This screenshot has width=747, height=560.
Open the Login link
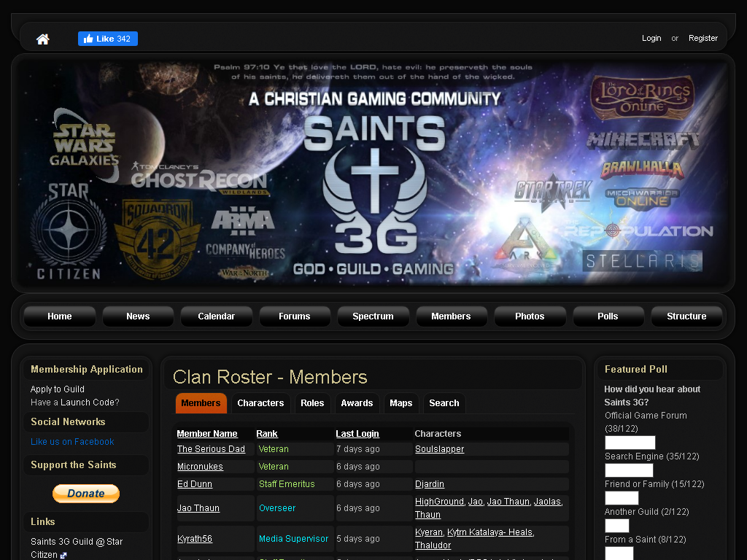click(651, 38)
